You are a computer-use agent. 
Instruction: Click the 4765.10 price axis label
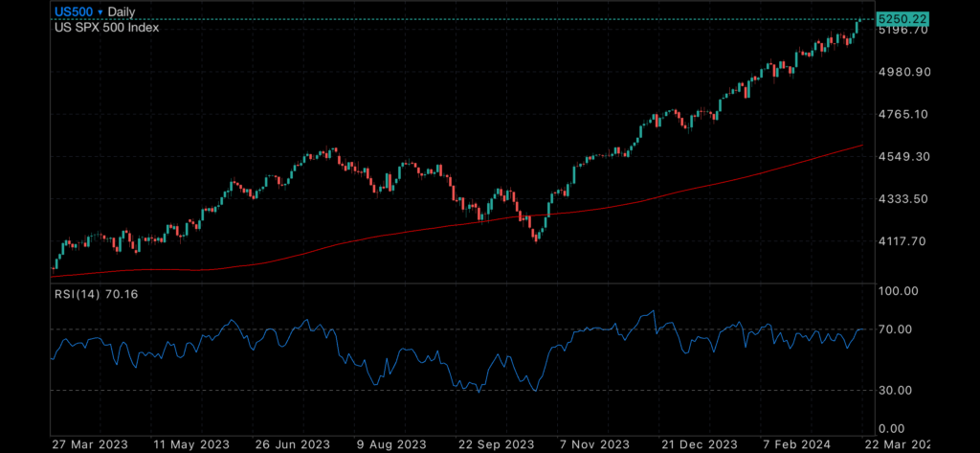[x=903, y=115]
